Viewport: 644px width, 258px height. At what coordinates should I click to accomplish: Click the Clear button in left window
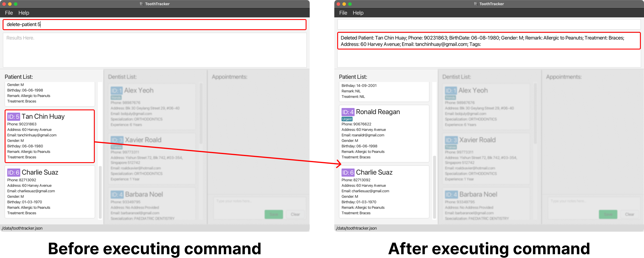point(295,214)
